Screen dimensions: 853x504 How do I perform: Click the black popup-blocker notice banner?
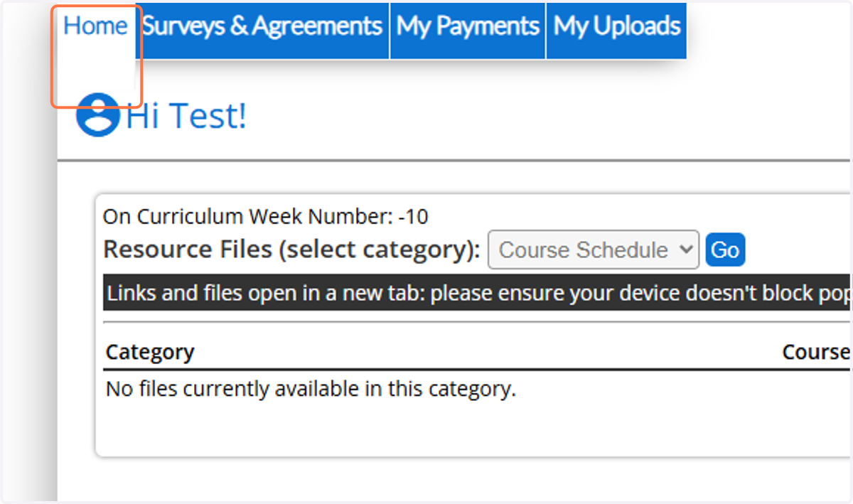476,293
